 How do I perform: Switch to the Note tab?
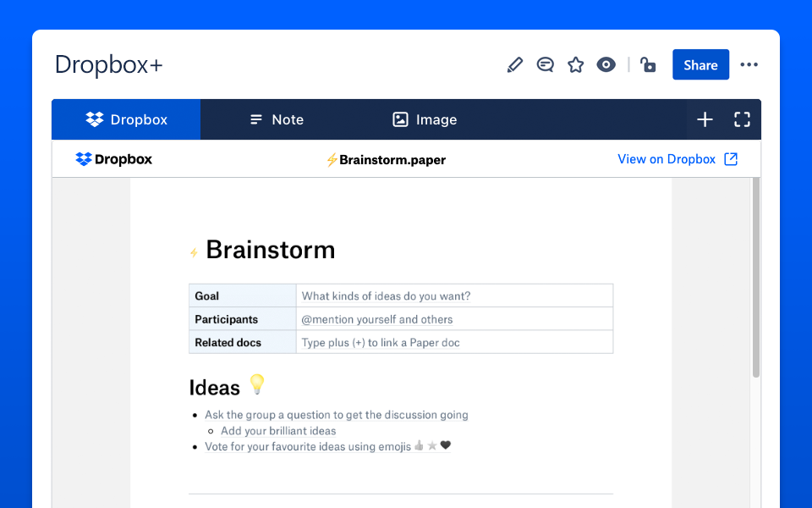277,119
